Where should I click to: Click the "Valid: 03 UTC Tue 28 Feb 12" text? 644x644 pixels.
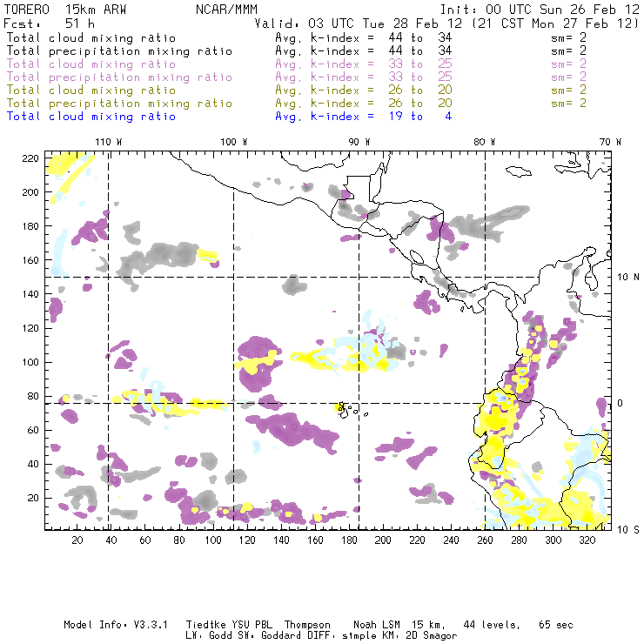pyautogui.click(x=359, y=23)
